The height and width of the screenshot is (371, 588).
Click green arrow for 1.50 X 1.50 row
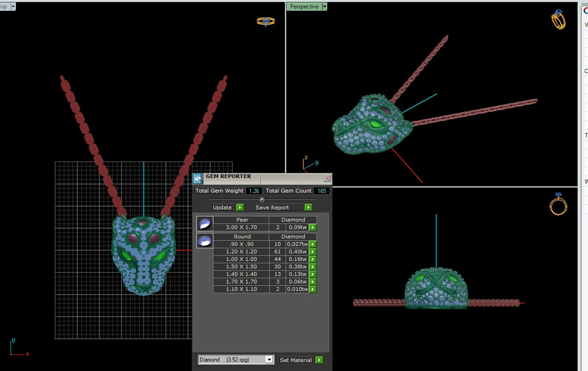313,267
